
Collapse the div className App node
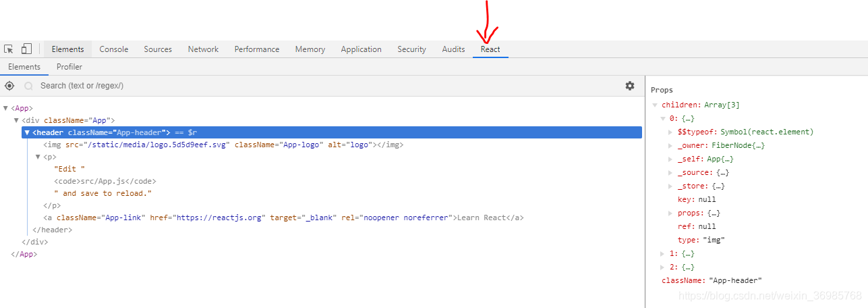[17, 120]
